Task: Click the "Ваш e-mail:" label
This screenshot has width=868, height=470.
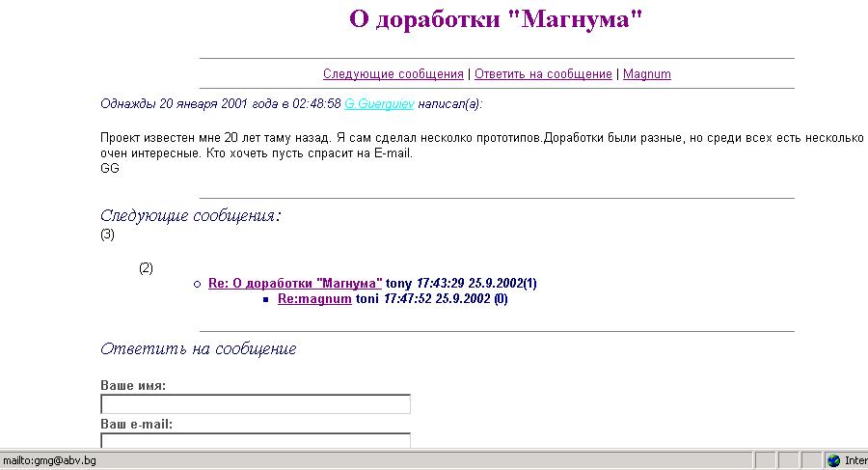Action: point(136,424)
